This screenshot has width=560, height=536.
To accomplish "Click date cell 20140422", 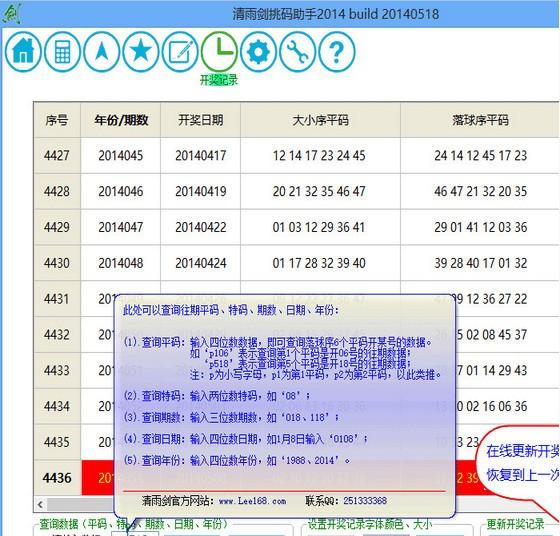I will [200, 227].
